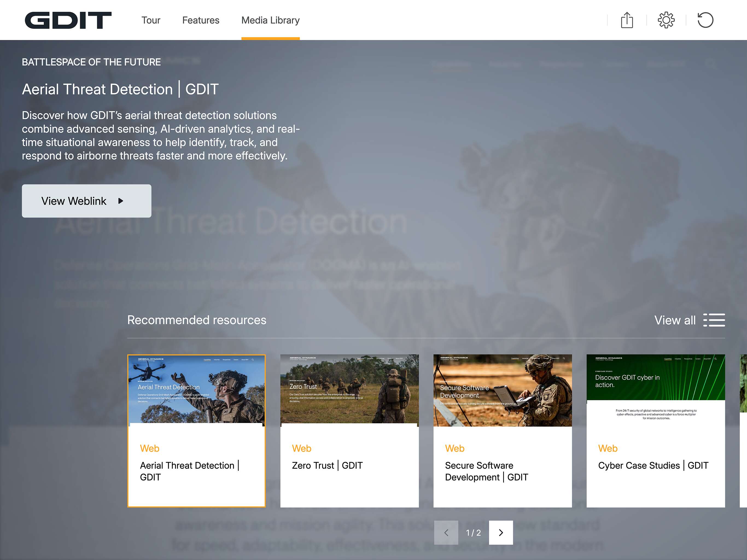Screen dimensions: 747x560
Task: Click the share icon
Action: point(627,20)
